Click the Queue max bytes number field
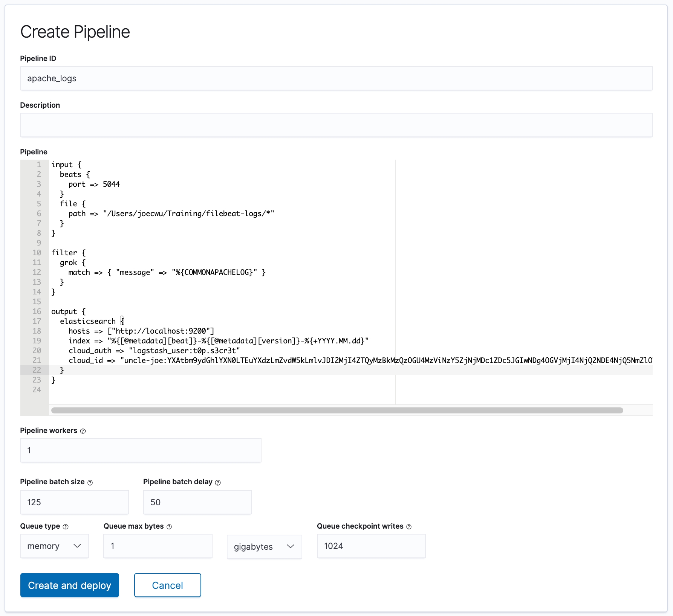Viewport: 673px width, 616px height. pos(158,546)
